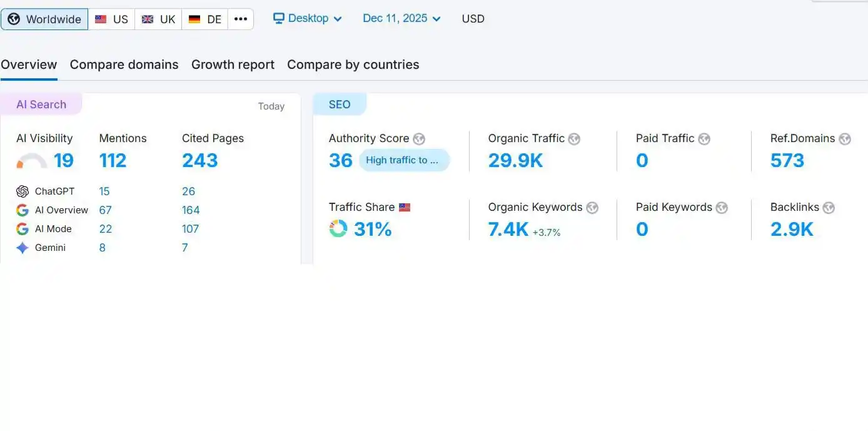Open Organic Traffic value 29.9K
This screenshot has height=431, width=868.
(x=515, y=161)
